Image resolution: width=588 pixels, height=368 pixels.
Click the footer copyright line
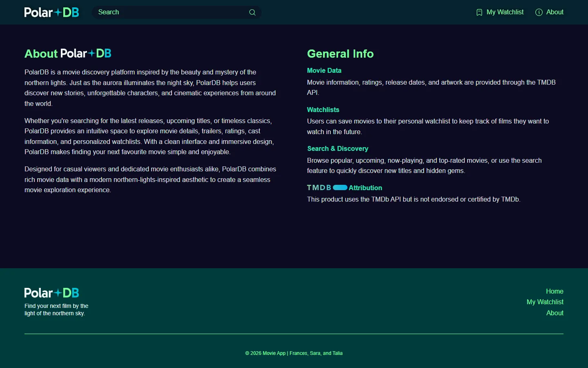pyautogui.click(x=294, y=353)
